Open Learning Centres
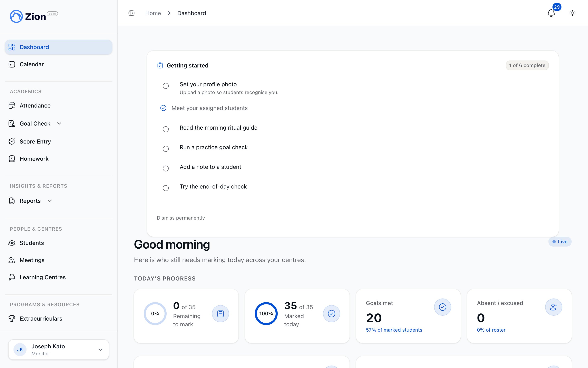 pyautogui.click(x=59, y=277)
